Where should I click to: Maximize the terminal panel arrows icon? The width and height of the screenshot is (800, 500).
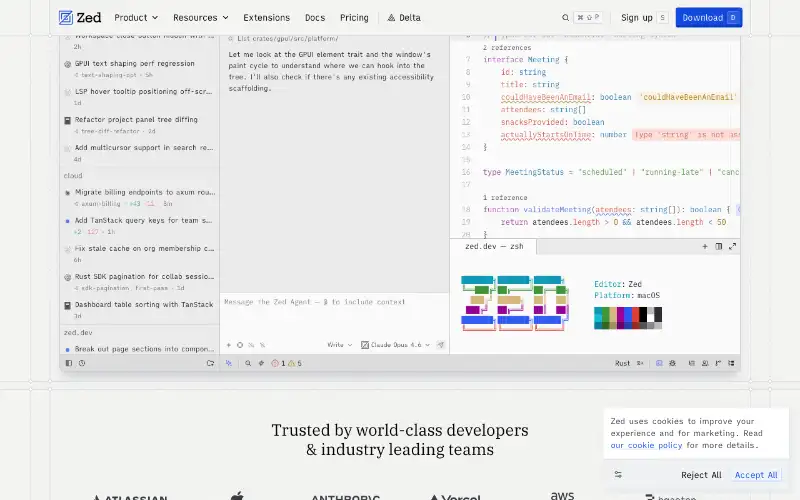(733, 246)
